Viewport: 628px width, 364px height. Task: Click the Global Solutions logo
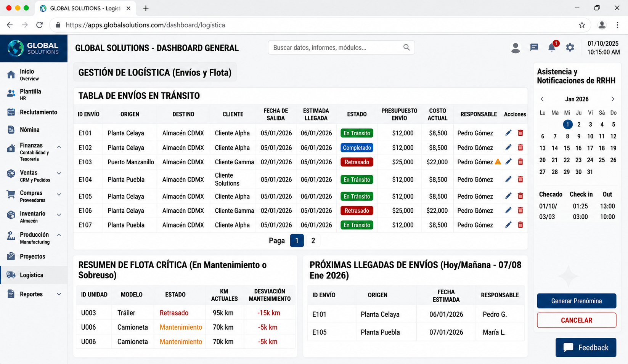[34, 48]
